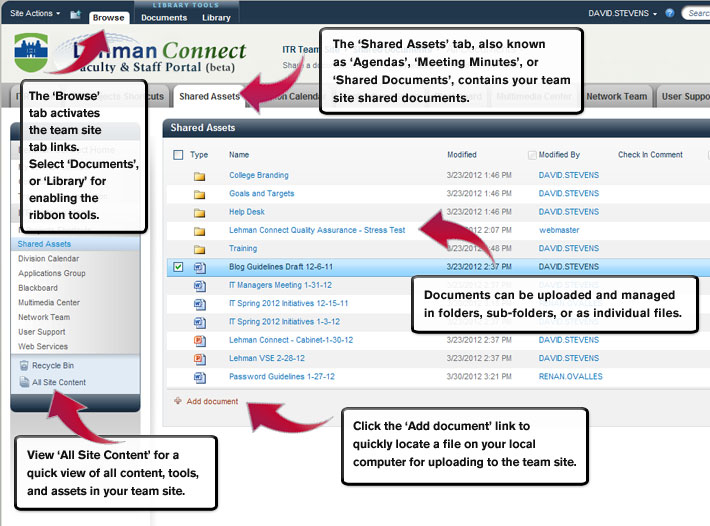Click the Goals and Targets folder icon
710x526 pixels.
199,195
